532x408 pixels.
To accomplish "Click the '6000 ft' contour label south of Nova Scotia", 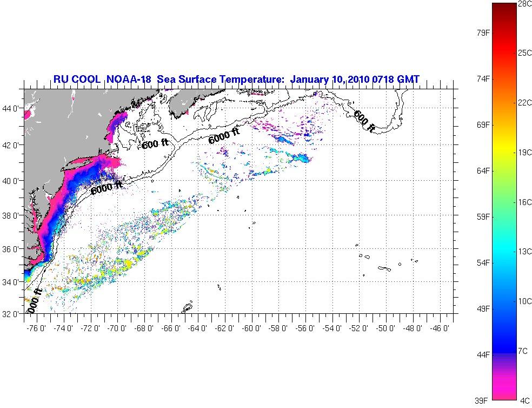I will (x=224, y=136).
